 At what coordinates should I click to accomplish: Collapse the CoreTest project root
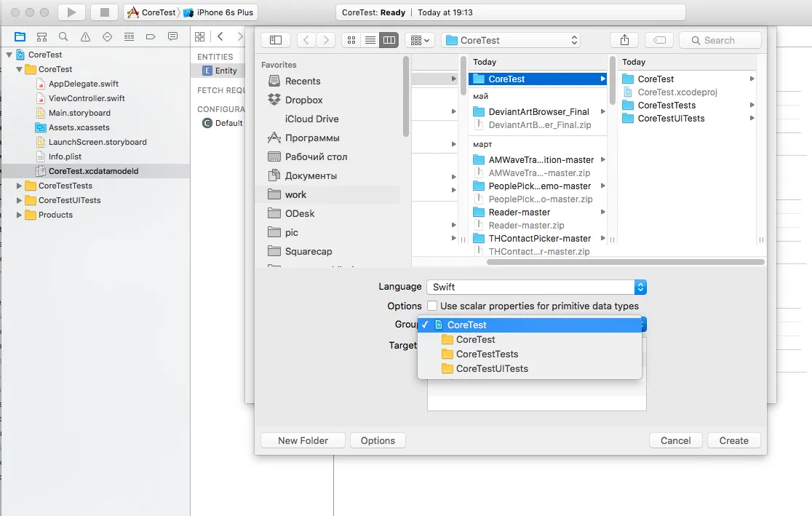coord(9,55)
